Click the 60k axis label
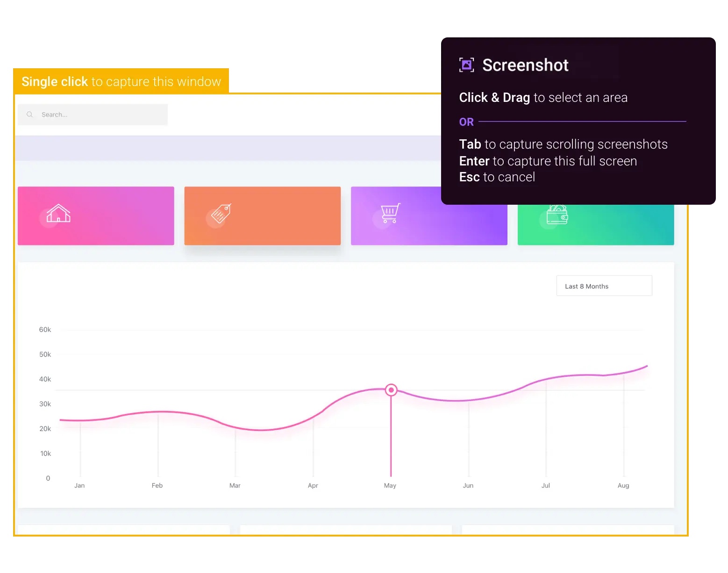Image resolution: width=728 pixels, height=573 pixels. point(45,329)
